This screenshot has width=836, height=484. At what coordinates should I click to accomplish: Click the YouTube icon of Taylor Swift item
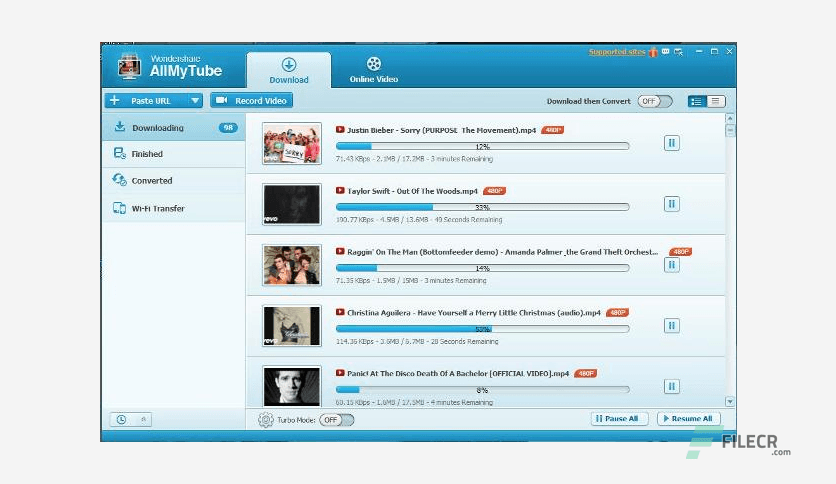click(340, 190)
